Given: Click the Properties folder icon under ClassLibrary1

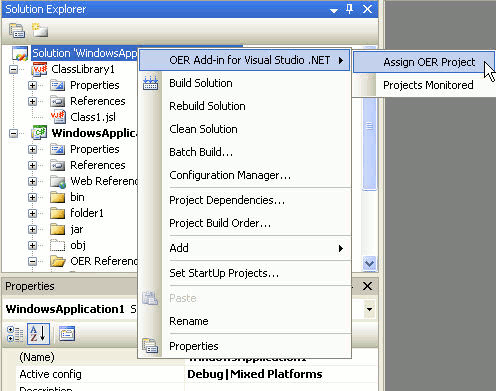Looking at the screenshot, I should pyautogui.click(x=57, y=85).
